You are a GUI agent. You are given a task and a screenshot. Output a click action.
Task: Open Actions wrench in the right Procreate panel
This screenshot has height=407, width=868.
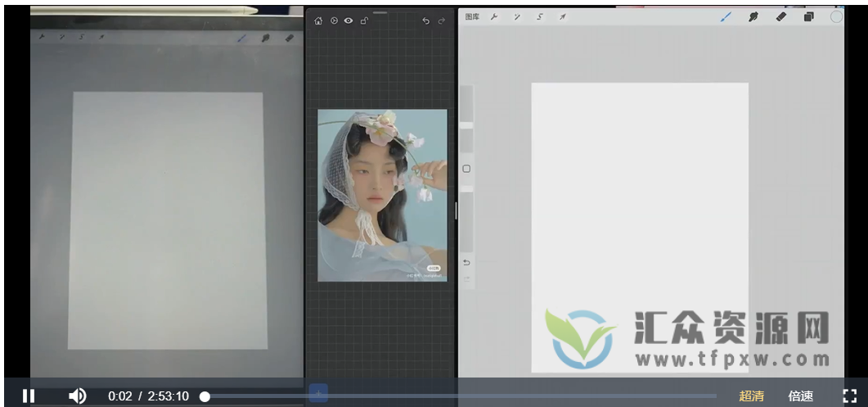494,17
